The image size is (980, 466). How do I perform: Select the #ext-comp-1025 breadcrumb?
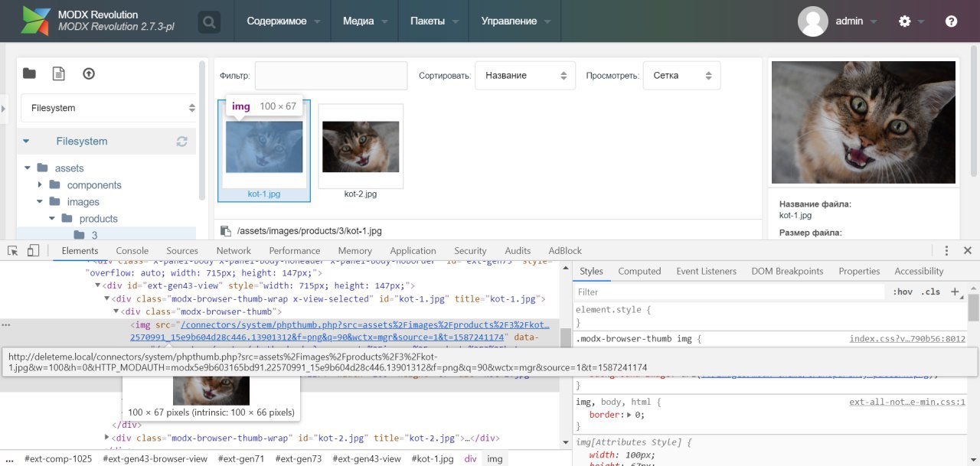pyautogui.click(x=58, y=458)
